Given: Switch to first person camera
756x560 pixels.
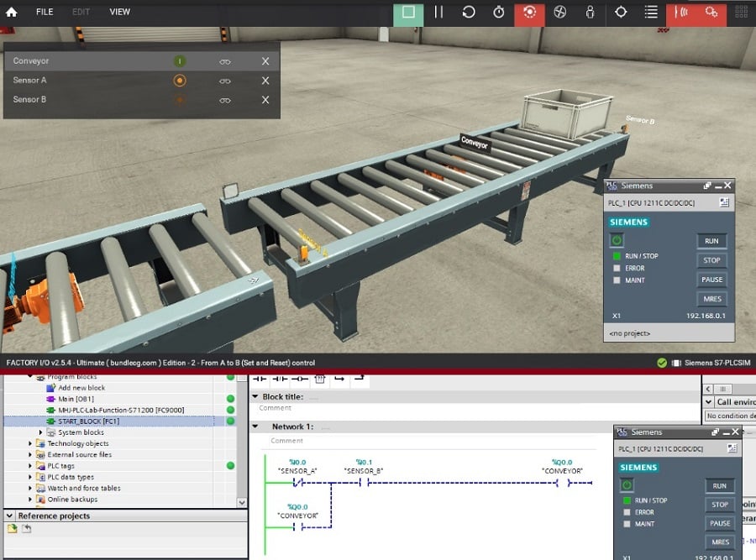Looking at the screenshot, I should tap(591, 12).
